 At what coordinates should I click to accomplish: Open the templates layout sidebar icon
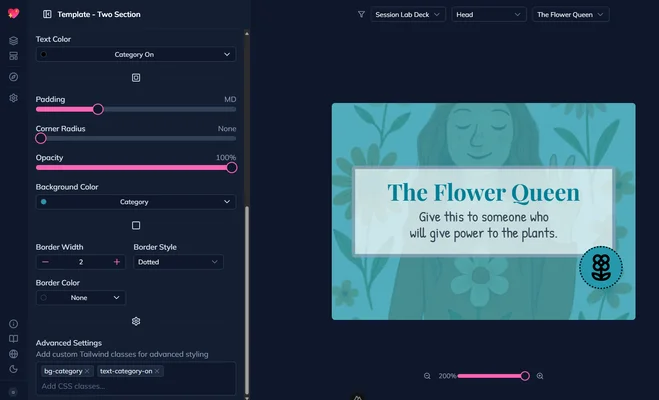click(x=13, y=56)
